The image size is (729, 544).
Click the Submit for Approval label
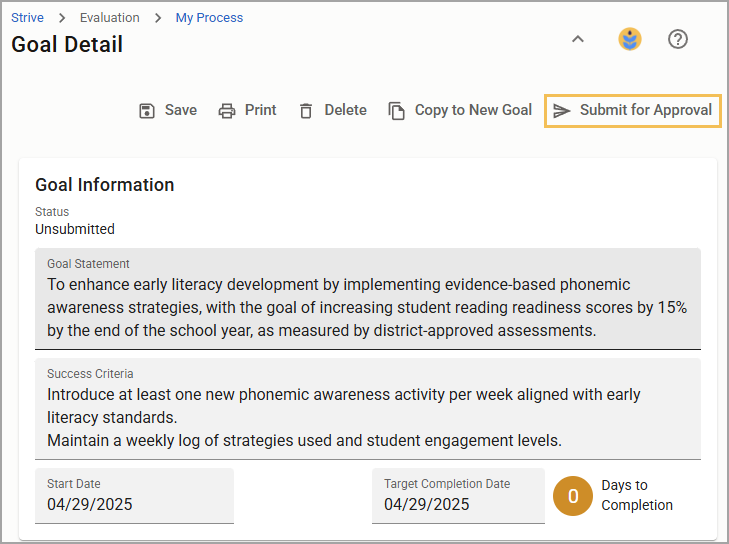pyautogui.click(x=646, y=110)
